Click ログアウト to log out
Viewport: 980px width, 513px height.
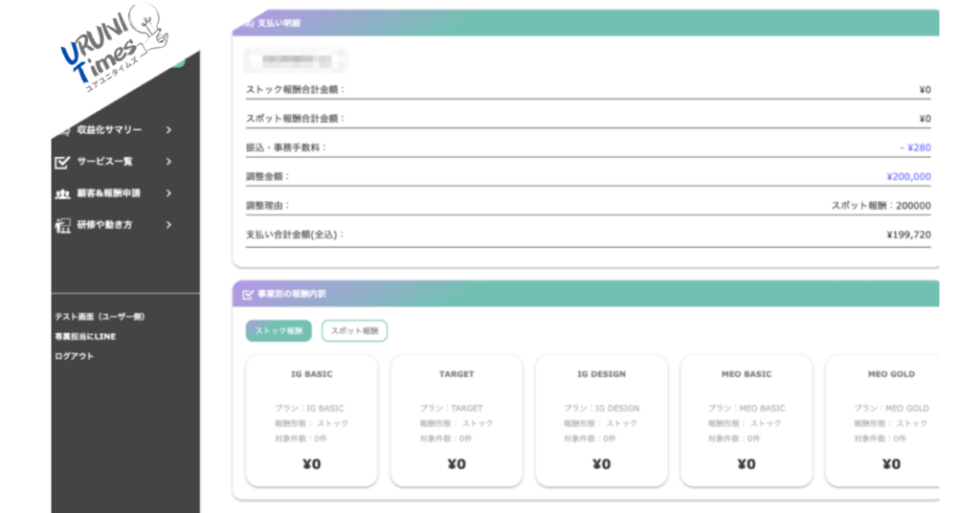click(75, 357)
